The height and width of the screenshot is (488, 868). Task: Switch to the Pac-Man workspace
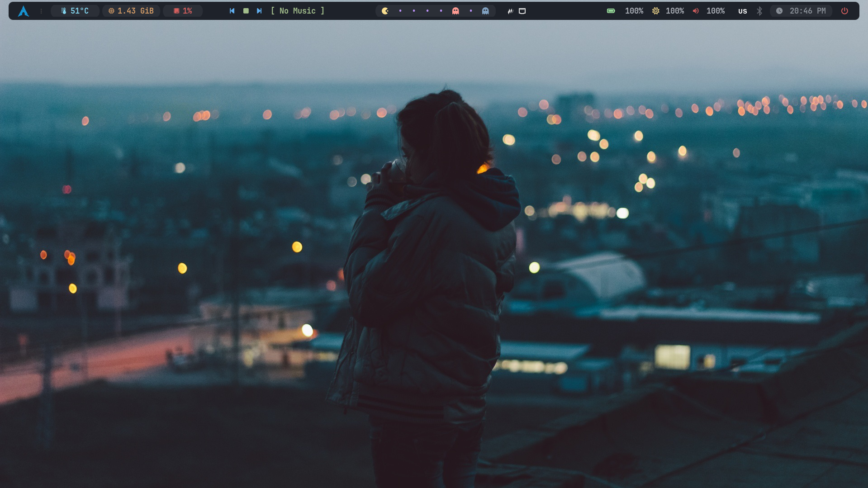385,11
